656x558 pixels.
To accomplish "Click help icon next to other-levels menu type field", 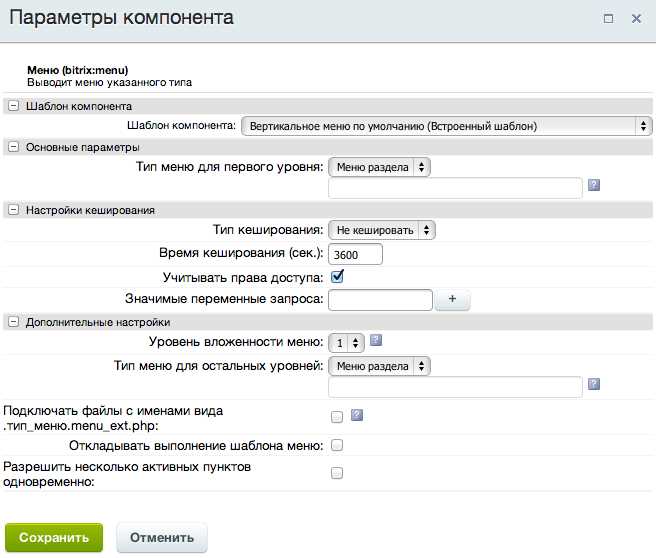I will coord(594,384).
